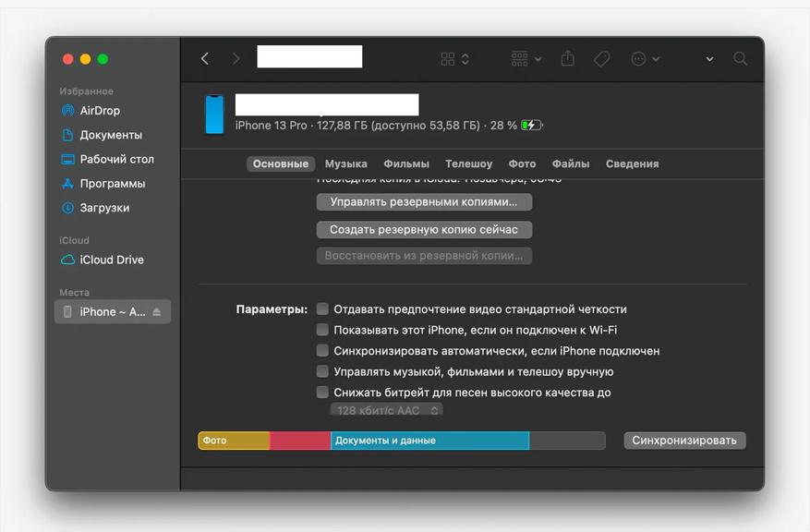Check Управлять музыкой, фильмами вручную option
Viewport: 810px width, 532px height.
[322, 371]
